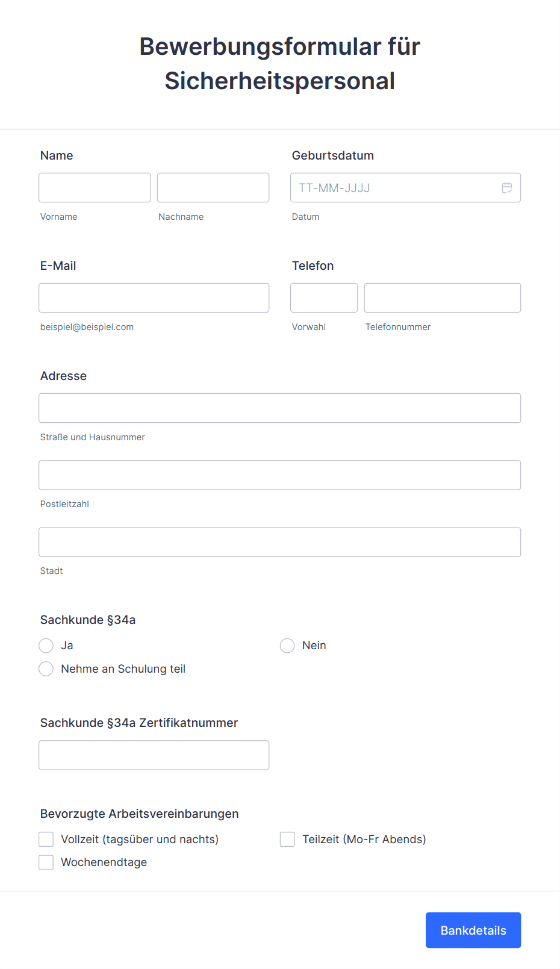Focus the Nachname input field
560x969 pixels.
tap(213, 188)
